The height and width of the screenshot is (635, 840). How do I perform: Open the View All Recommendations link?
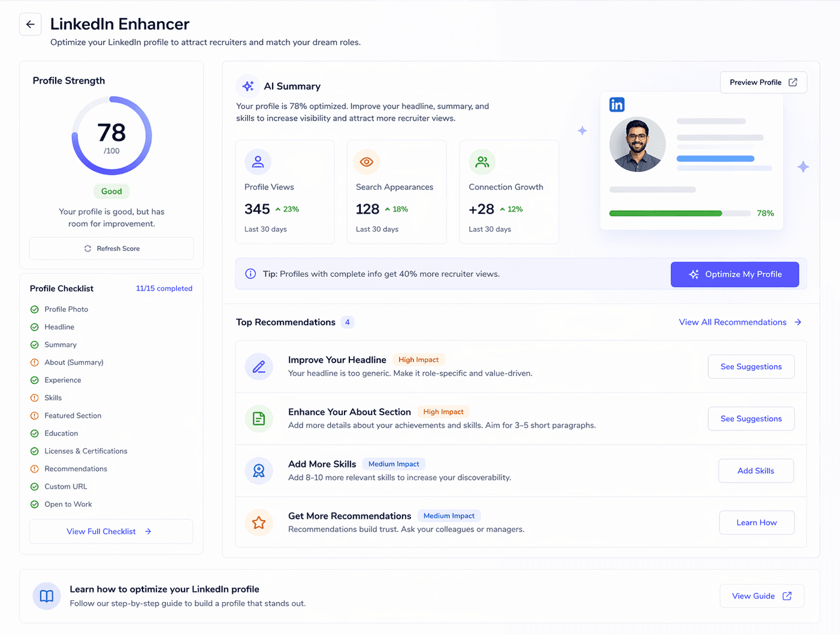click(740, 322)
